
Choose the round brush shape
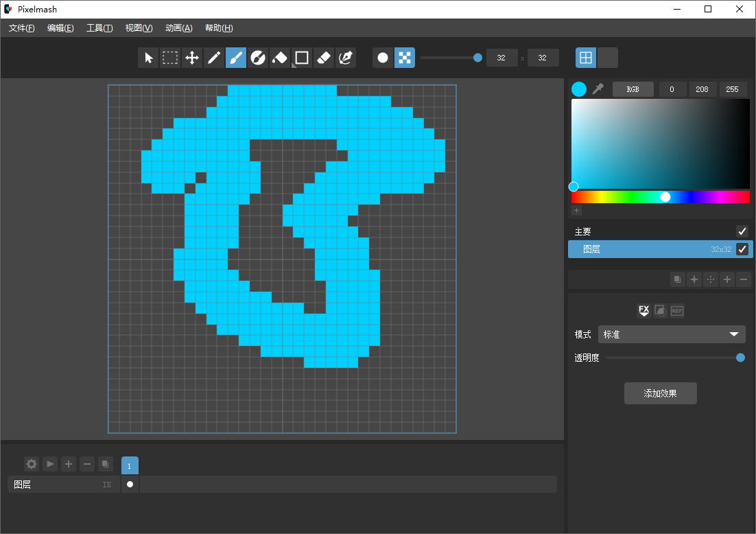(383, 58)
